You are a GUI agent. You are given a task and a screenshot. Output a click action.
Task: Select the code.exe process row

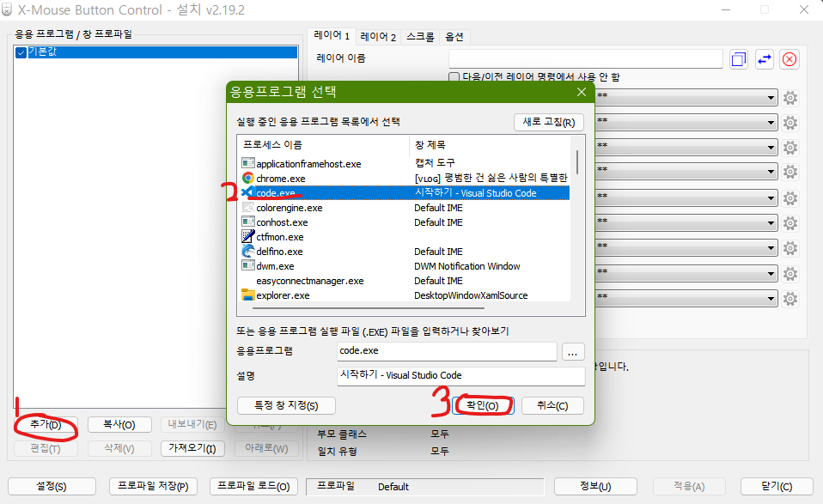tap(405, 193)
